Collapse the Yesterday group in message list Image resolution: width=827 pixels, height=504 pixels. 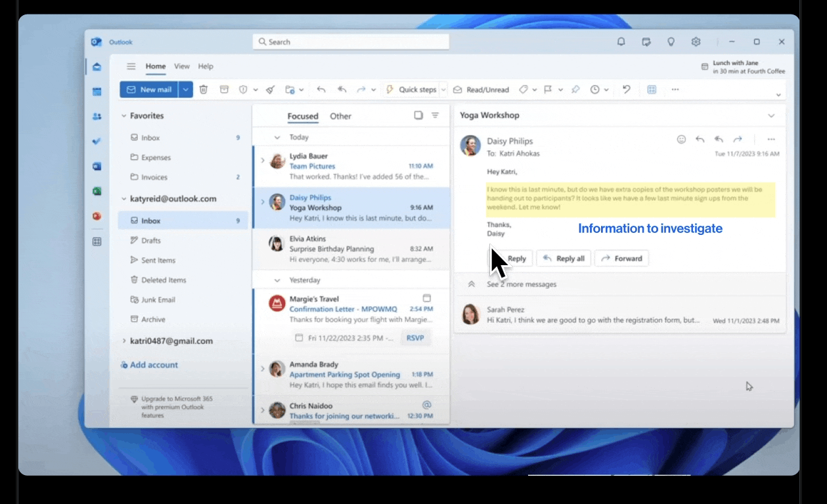[277, 280]
